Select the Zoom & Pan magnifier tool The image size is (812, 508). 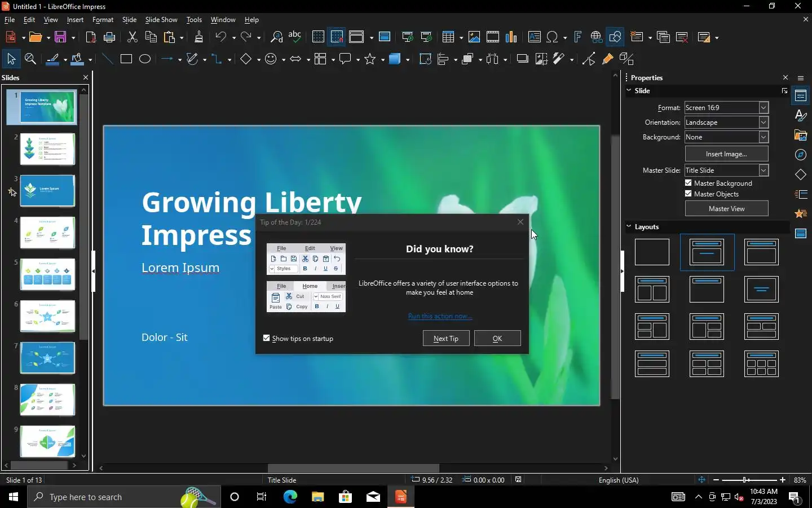[30, 59]
